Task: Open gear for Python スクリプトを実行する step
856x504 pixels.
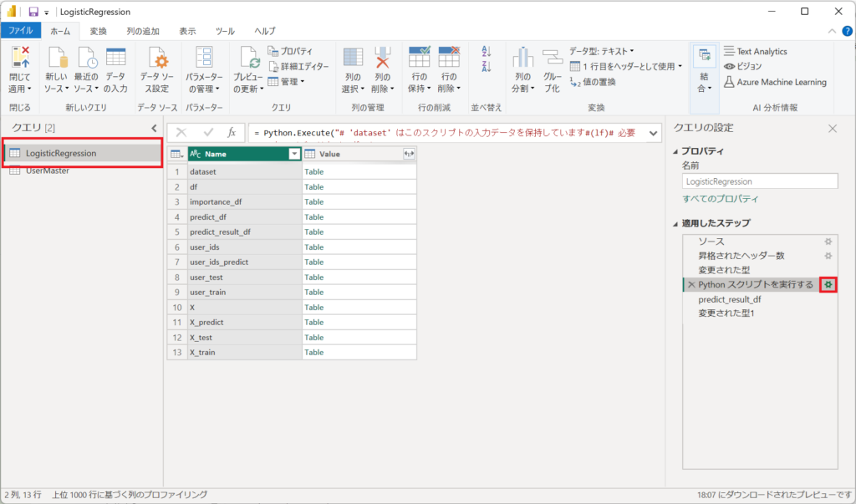Action: pyautogui.click(x=828, y=284)
